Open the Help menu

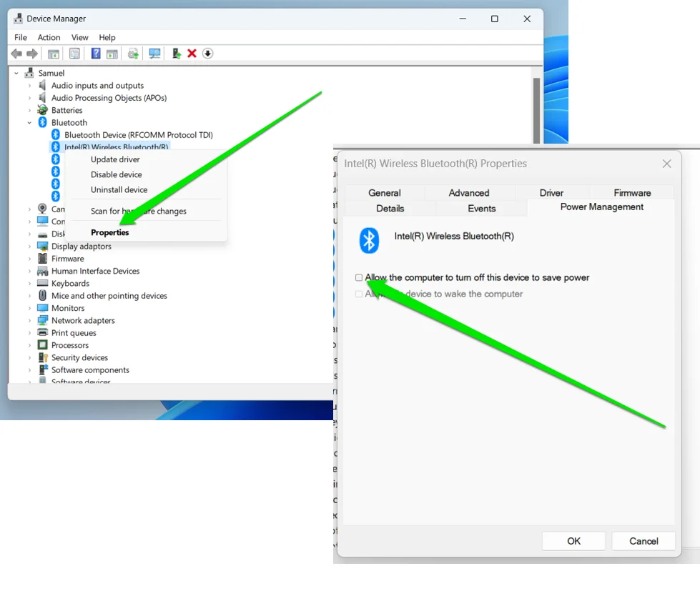click(107, 37)
